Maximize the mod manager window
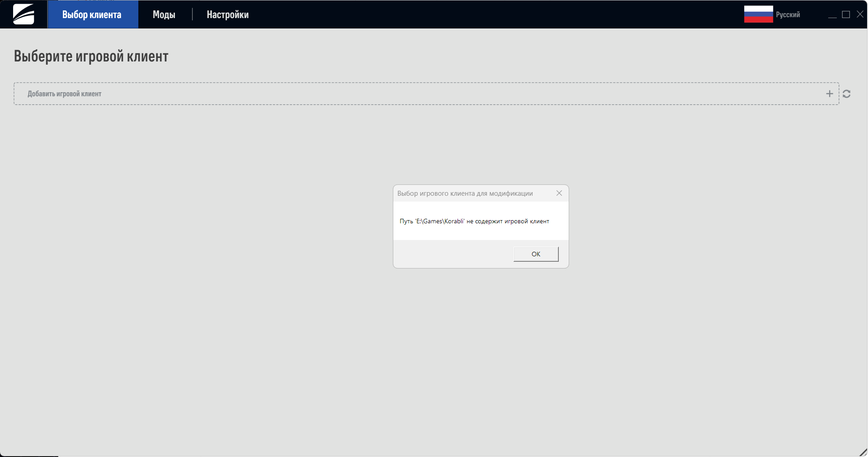Viewport: 868px width, 457px height. [x=846, y=15]
